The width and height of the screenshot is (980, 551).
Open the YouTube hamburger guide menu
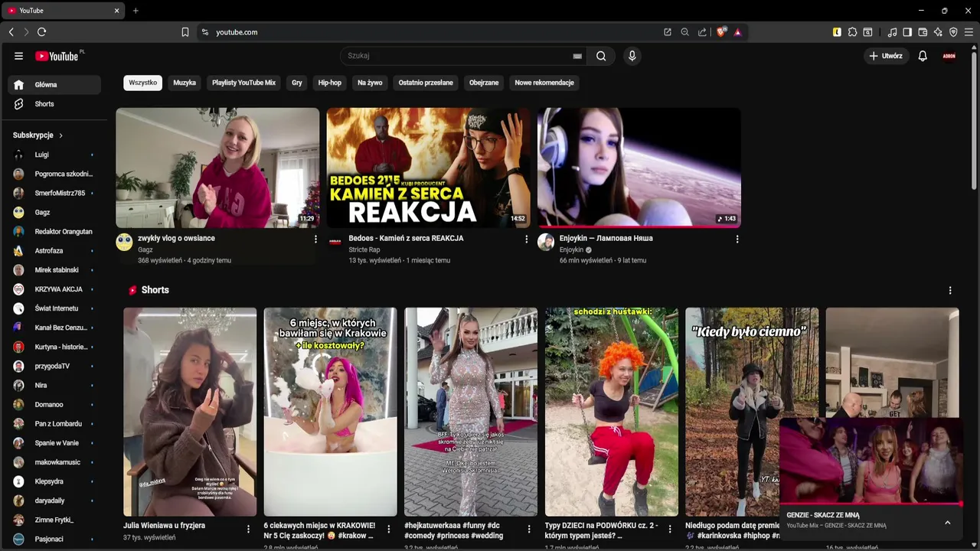point(18,56)
